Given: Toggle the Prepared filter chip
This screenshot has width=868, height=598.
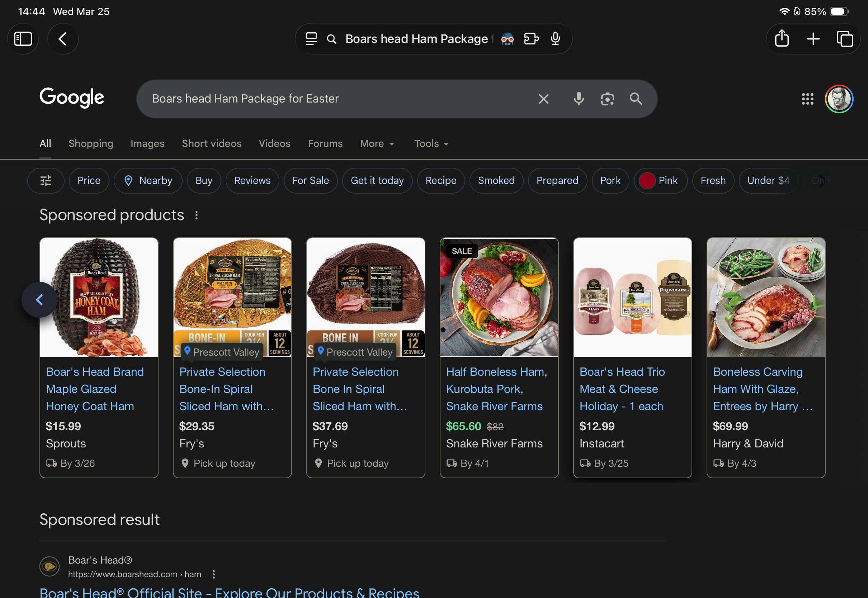Looking at the screenshot, I should point(558,181).
